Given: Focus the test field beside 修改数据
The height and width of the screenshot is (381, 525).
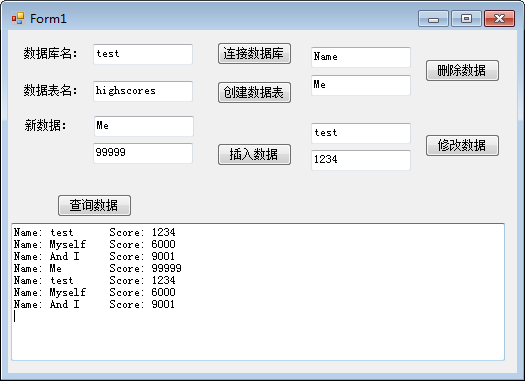Looking at the screenshot, I should (x=361, y=133).
